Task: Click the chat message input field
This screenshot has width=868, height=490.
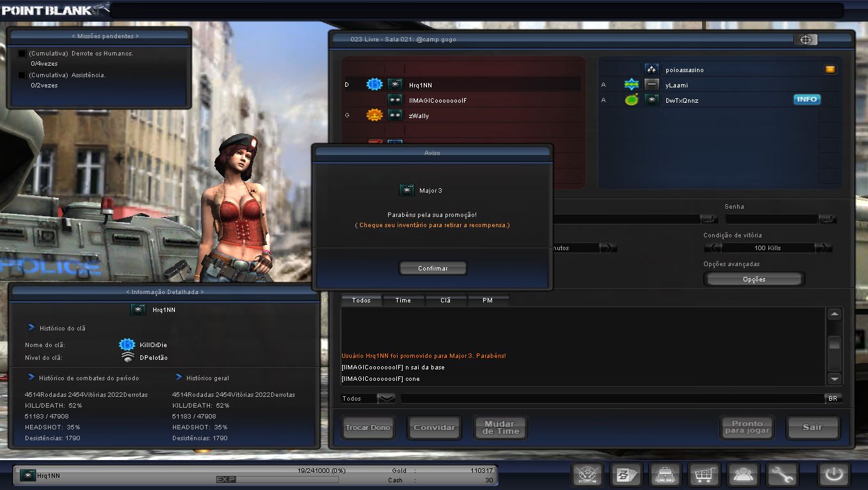Action: tap(613, 398)
